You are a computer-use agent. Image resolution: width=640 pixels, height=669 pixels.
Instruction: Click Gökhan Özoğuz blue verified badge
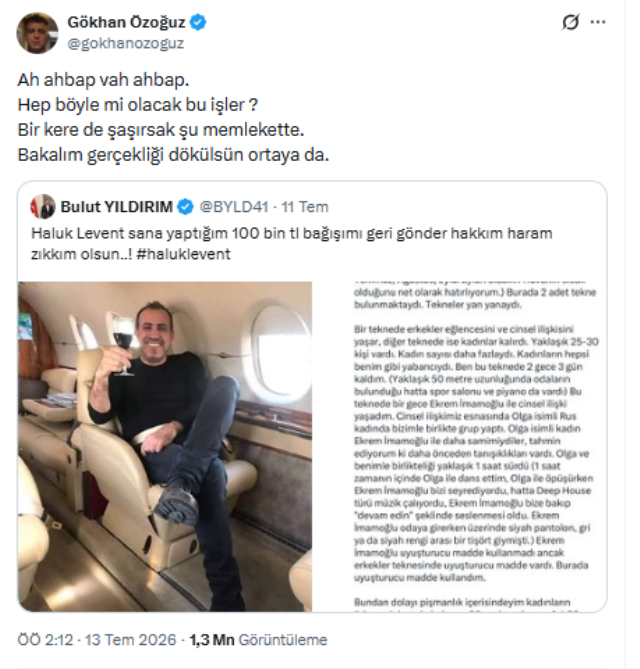198,22
